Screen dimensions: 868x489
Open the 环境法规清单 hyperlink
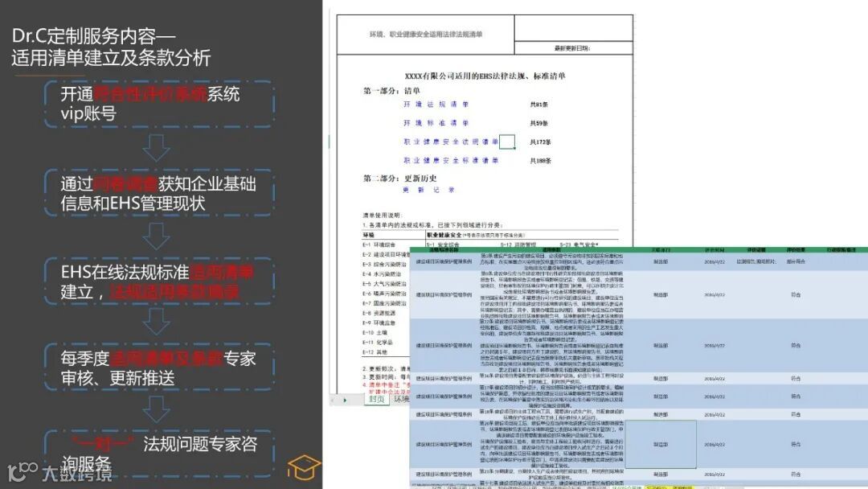(x=436, y=104)
